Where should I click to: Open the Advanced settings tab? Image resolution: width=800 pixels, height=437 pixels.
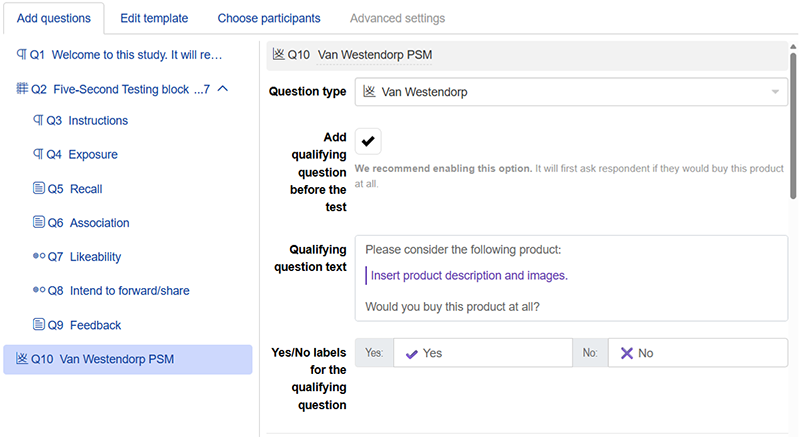[x=397, y=18]
